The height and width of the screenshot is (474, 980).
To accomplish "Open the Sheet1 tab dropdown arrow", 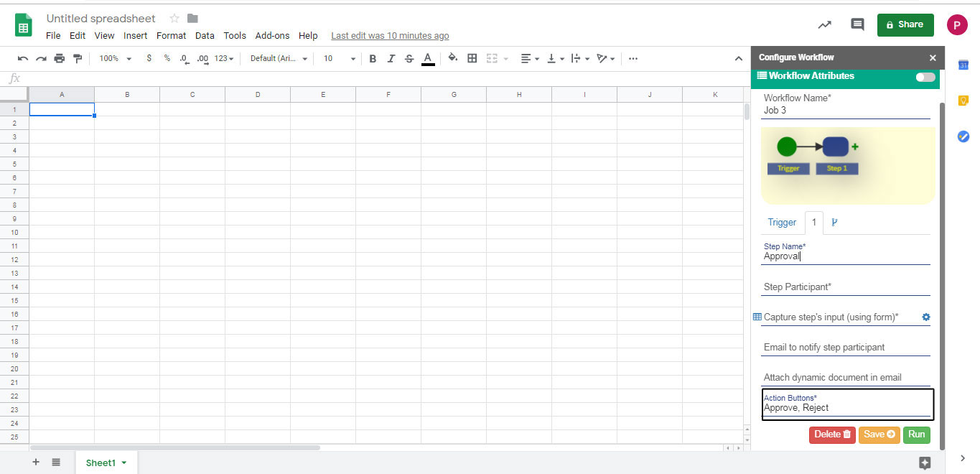I will point(124,463).
